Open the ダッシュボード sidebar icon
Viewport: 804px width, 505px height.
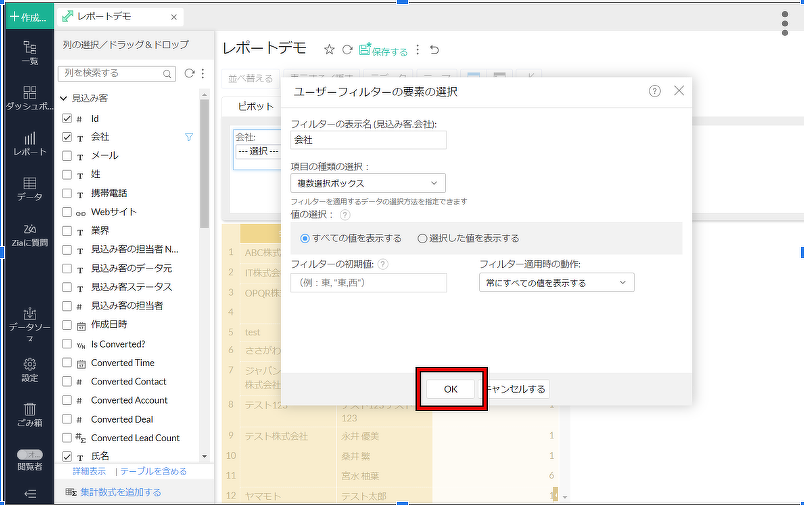click(30, 97)
